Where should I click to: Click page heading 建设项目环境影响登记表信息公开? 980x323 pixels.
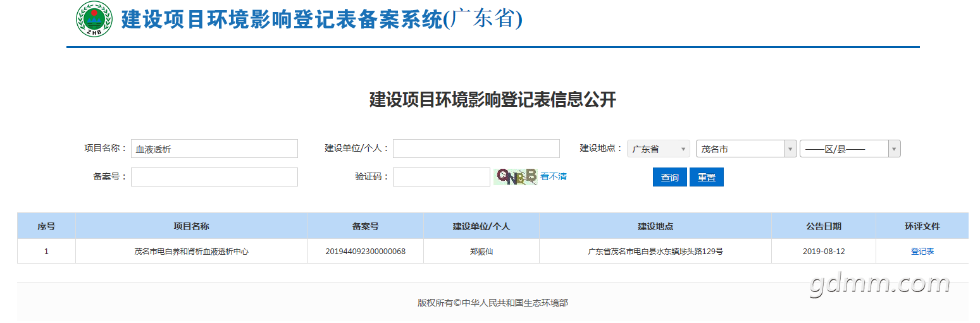[x=493, y=100]
